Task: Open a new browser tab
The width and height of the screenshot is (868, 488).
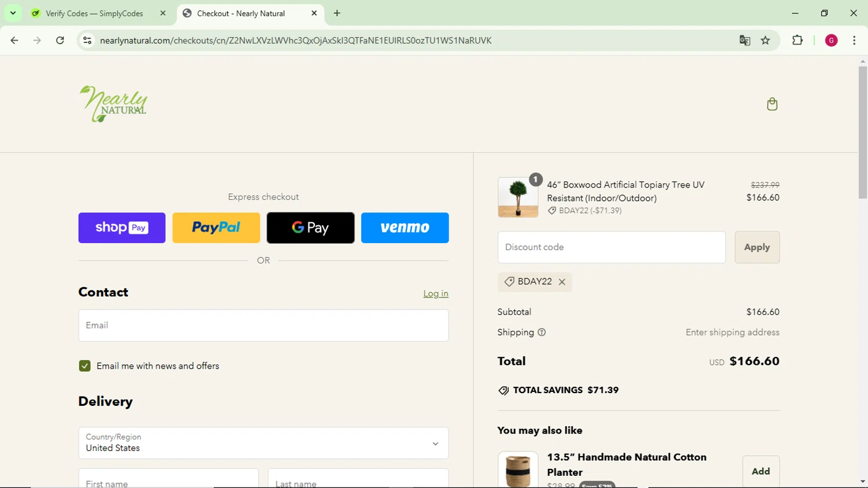Action: tap(337, 13)
